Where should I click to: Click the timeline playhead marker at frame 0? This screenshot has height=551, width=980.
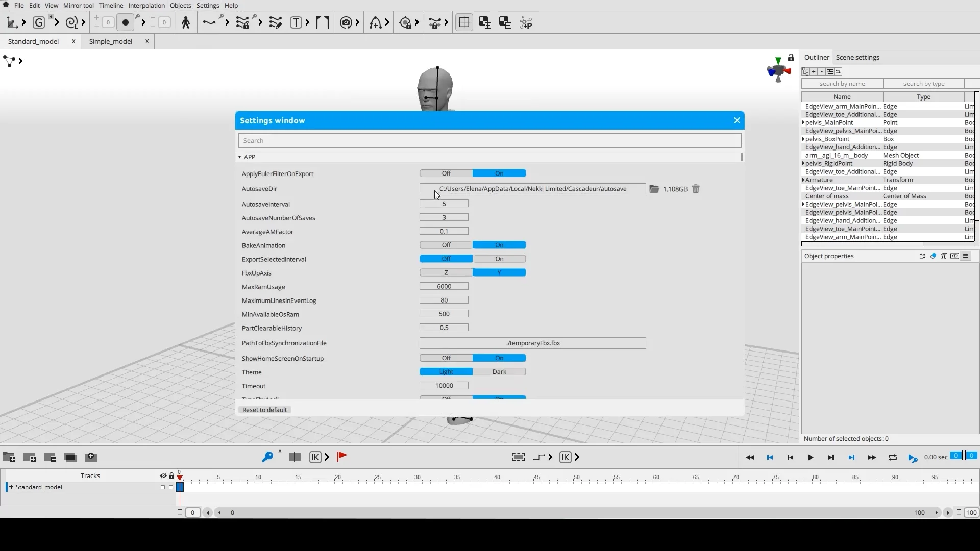tap(180, 478)
